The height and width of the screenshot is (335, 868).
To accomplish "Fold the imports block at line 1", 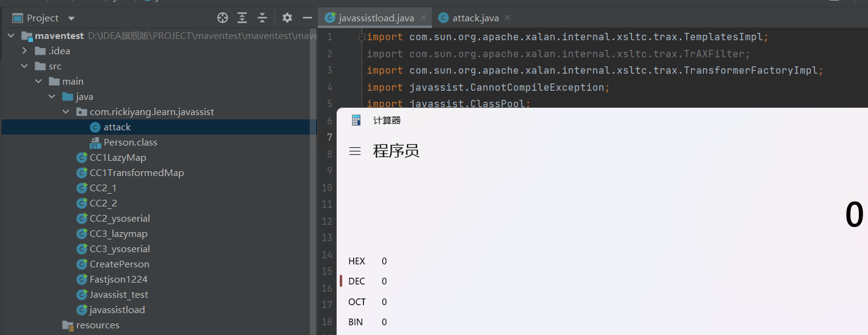I will pyautogui.click(x=361, y=37).
